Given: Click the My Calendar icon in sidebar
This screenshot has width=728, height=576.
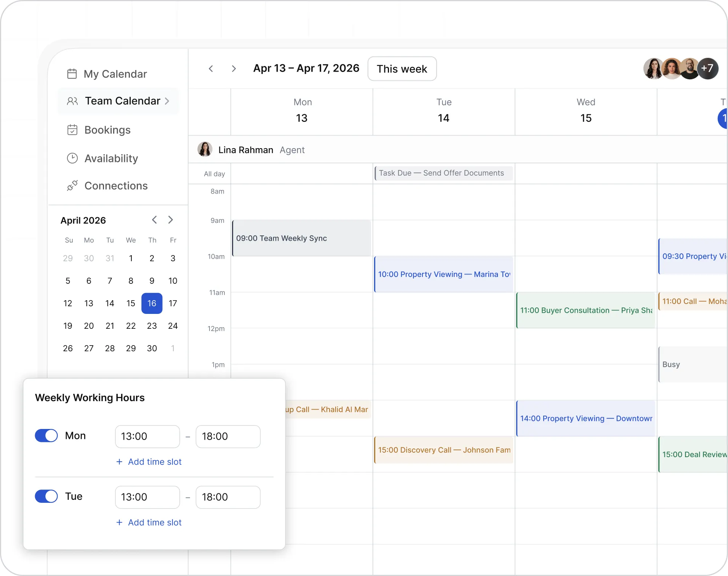Looking at the screenshot, I should point(72,74).
